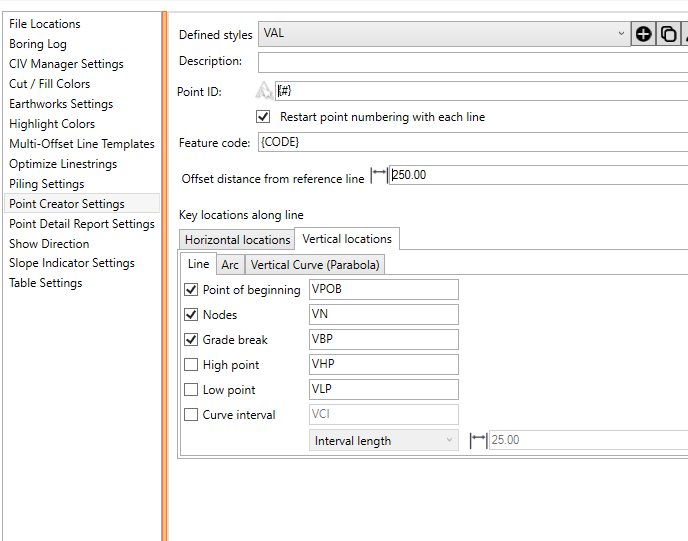The image size is (688, 541).
Task: Click the copy style icon
Action: coord(668,34)
